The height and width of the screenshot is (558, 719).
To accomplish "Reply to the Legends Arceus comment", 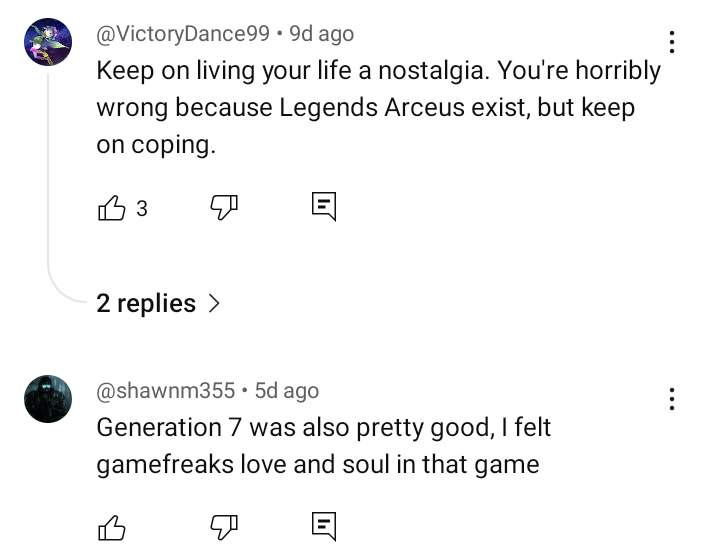I will pos(323,208).
